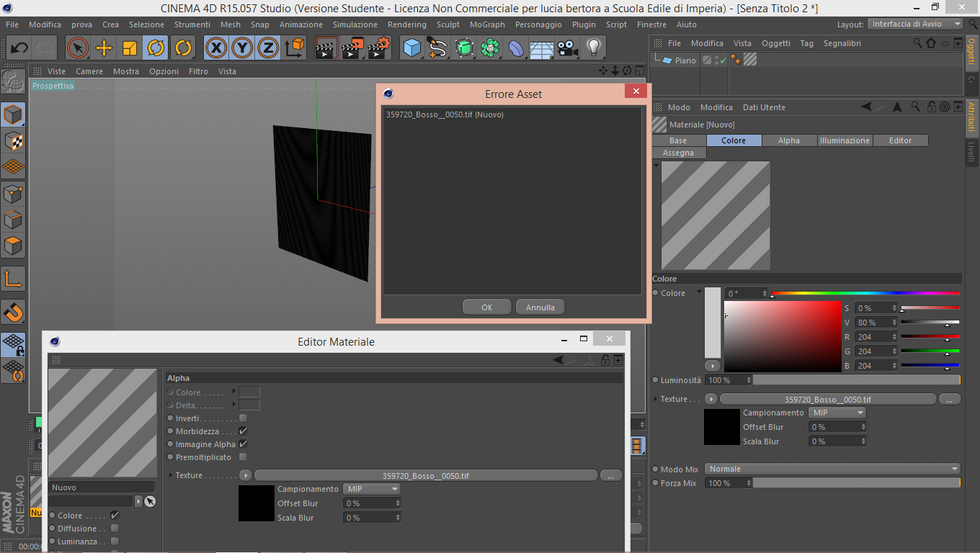Click the camera object icon
The width and height of the screenshot is (980, 553).
[568, 48]
